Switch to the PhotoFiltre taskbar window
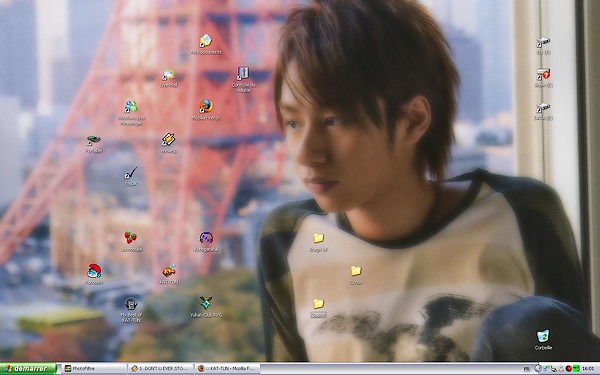 pyautogui.click(x=94, y=369)
